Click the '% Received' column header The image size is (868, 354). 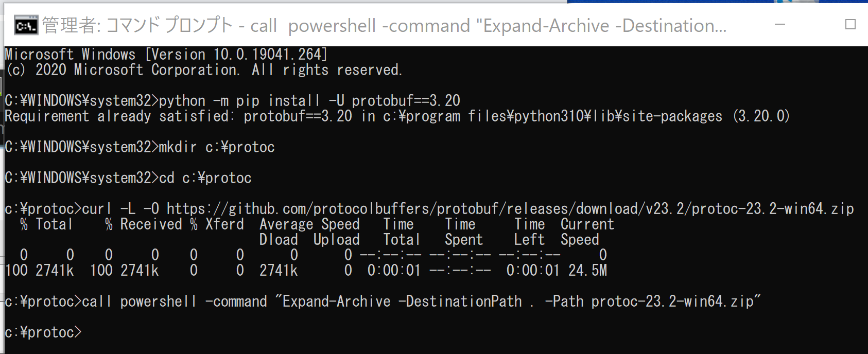[144, 224]
